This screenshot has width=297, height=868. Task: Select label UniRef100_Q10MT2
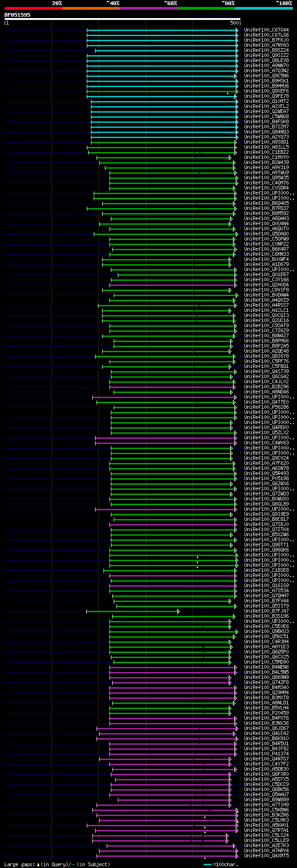coord(266,101)
